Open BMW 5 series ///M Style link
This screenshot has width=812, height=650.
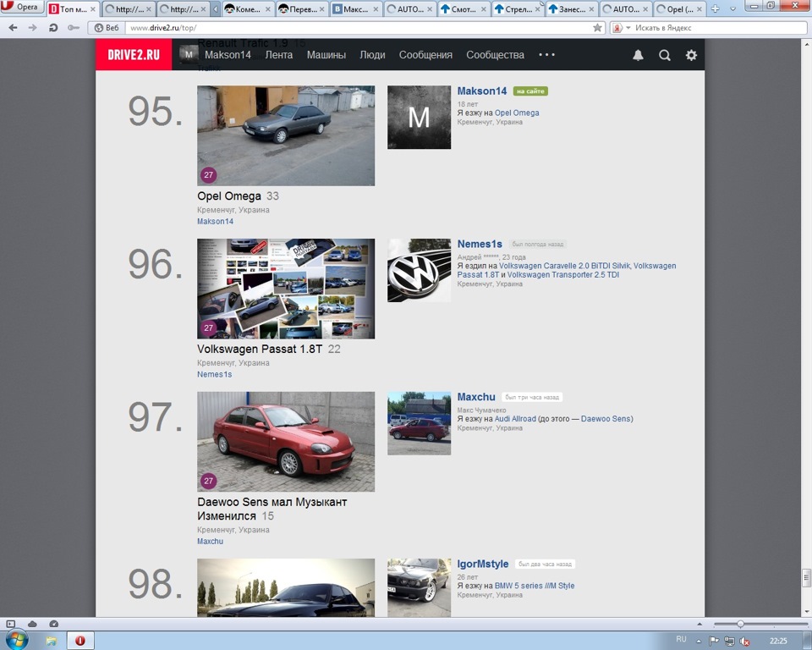click(535, 585)
